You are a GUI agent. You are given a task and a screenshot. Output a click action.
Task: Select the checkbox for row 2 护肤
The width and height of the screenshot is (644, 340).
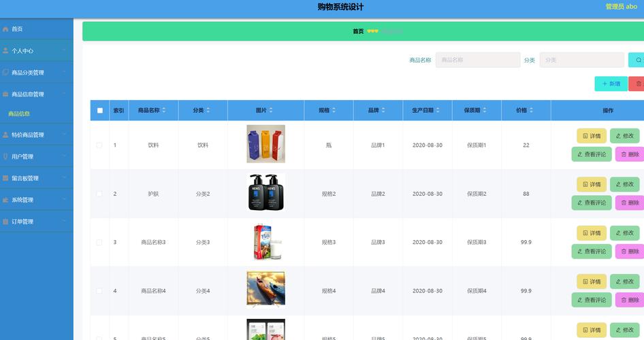(100, 194)
